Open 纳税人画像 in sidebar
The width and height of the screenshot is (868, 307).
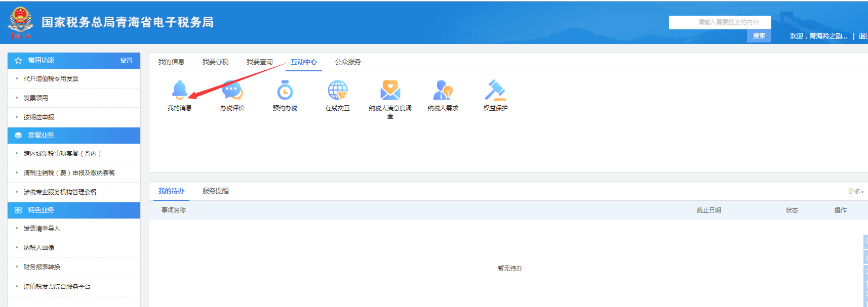coord(39,248)
